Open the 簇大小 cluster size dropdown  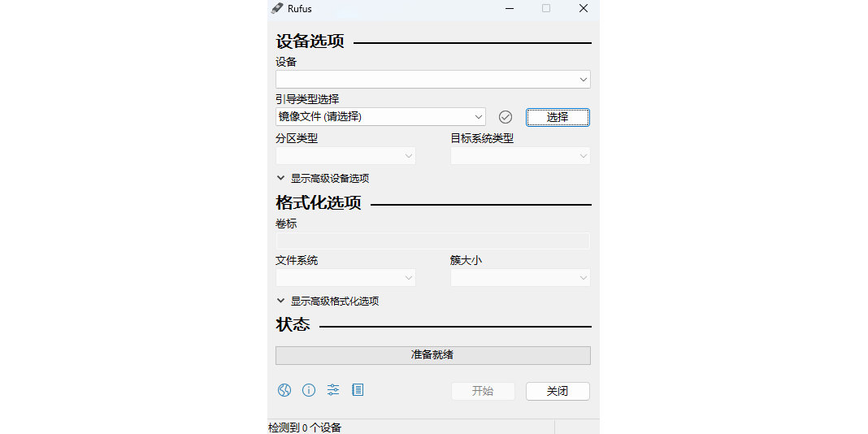pos(520,278)
